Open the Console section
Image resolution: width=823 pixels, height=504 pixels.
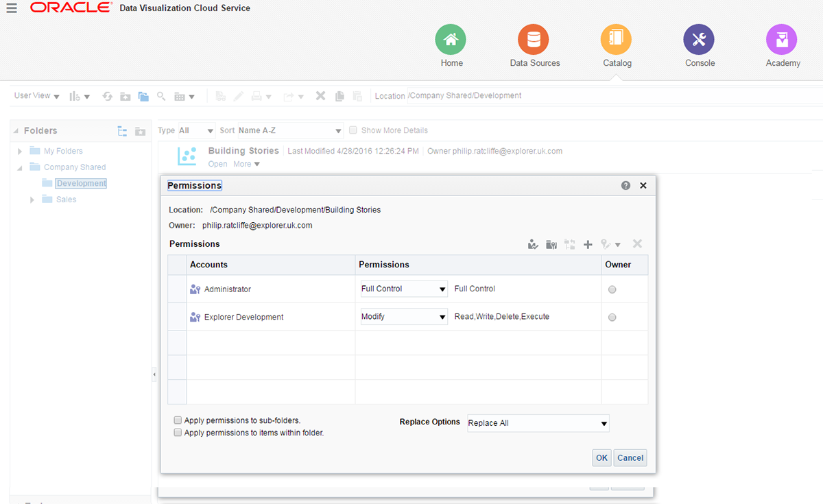(700, 39)
